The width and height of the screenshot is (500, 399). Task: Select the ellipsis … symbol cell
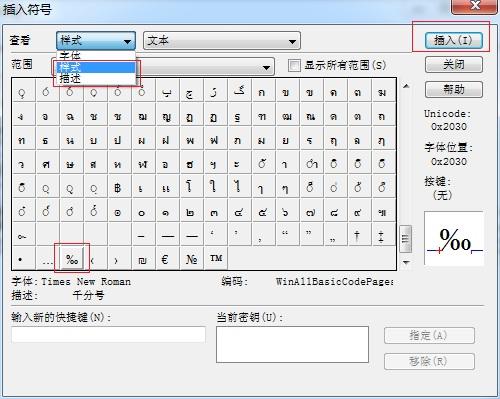[48, 259]
